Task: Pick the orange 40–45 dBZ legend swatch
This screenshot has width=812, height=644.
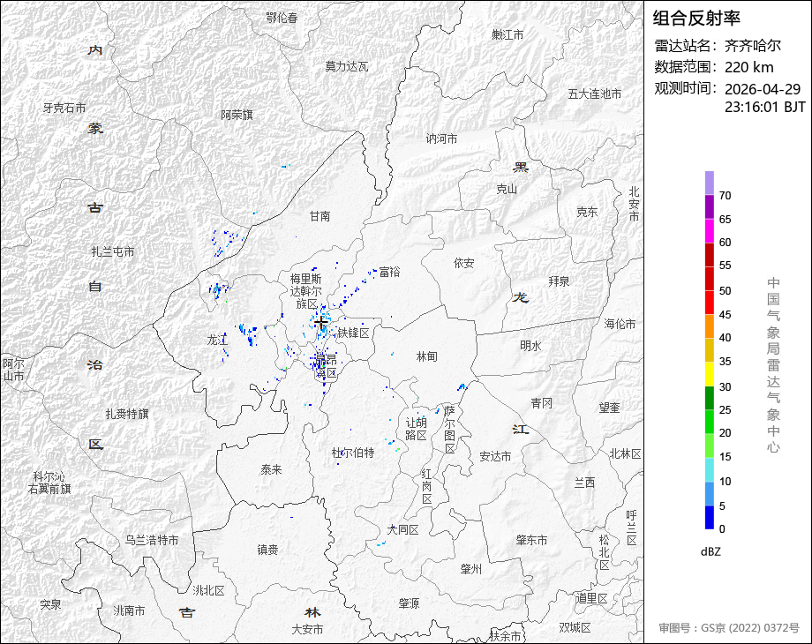Action: [x=710, y=326]
